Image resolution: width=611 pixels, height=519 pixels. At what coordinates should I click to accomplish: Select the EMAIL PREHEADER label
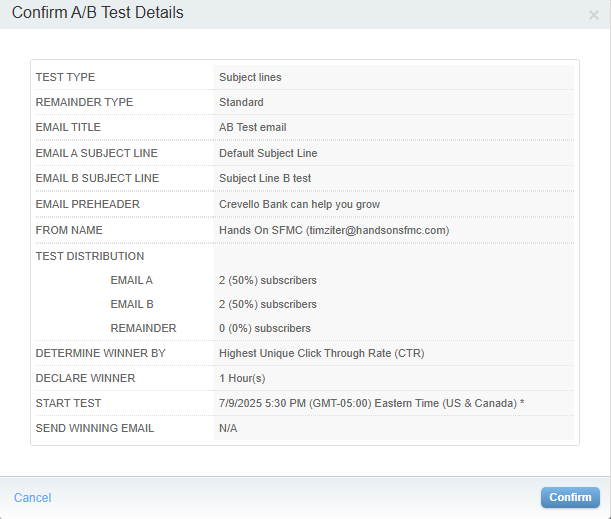(87, 204)
